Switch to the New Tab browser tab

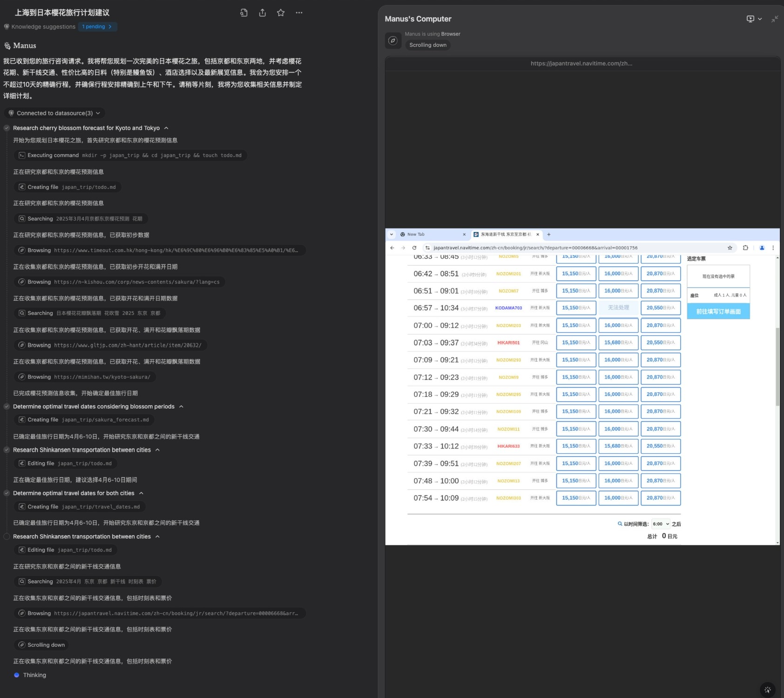tap(431, 235)
